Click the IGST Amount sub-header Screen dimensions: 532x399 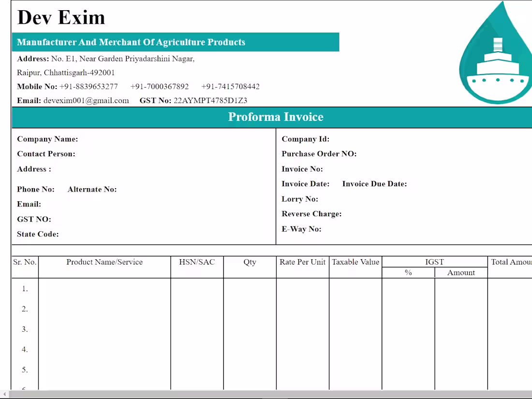point(461,272)
